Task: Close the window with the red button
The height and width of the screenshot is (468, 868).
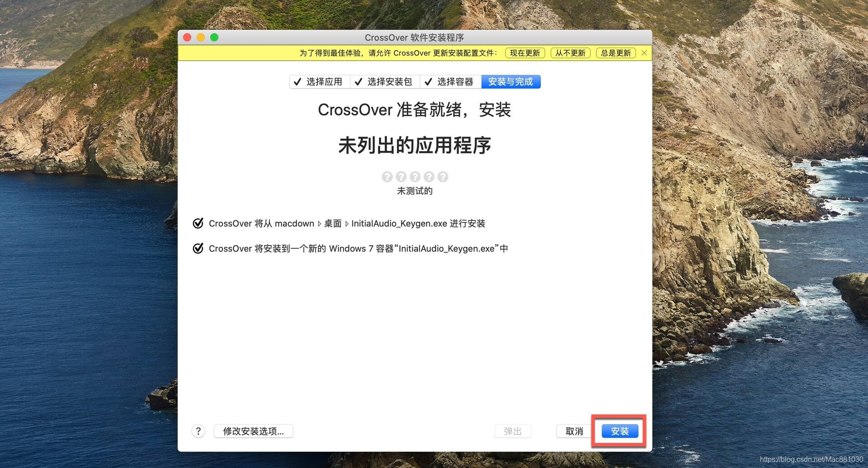Action: point(187,38)
